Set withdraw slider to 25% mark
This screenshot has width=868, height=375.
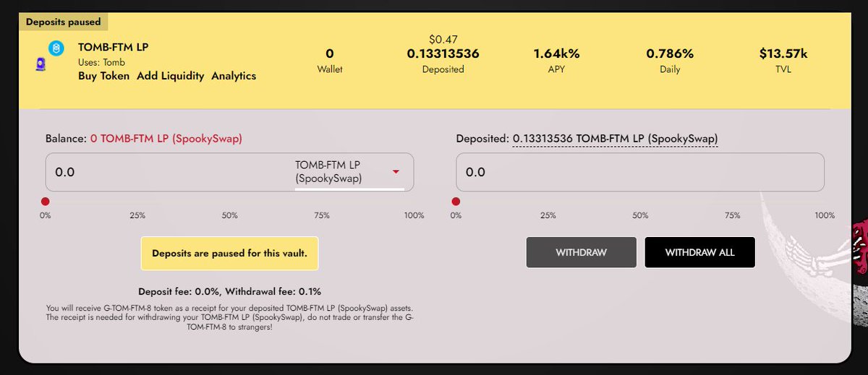coord(548,215)
